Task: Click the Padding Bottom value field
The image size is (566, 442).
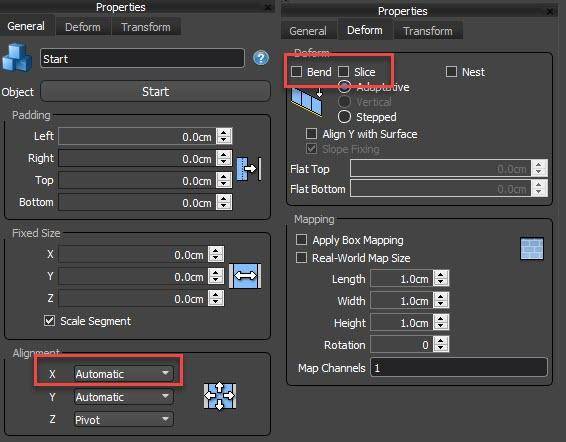Action: tap(137, 202)
